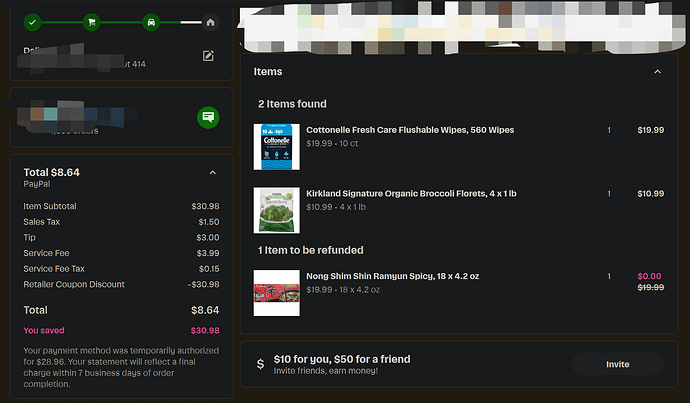Click the '1 Item to be refunded' heading
The width and height of the screenshot is (690, 403).
tap(311, 250)
